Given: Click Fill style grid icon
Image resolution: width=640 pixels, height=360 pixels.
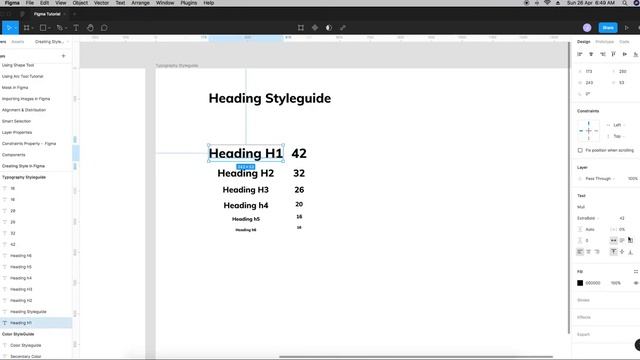Looking at the screenshot, I should tap(636, 271).
